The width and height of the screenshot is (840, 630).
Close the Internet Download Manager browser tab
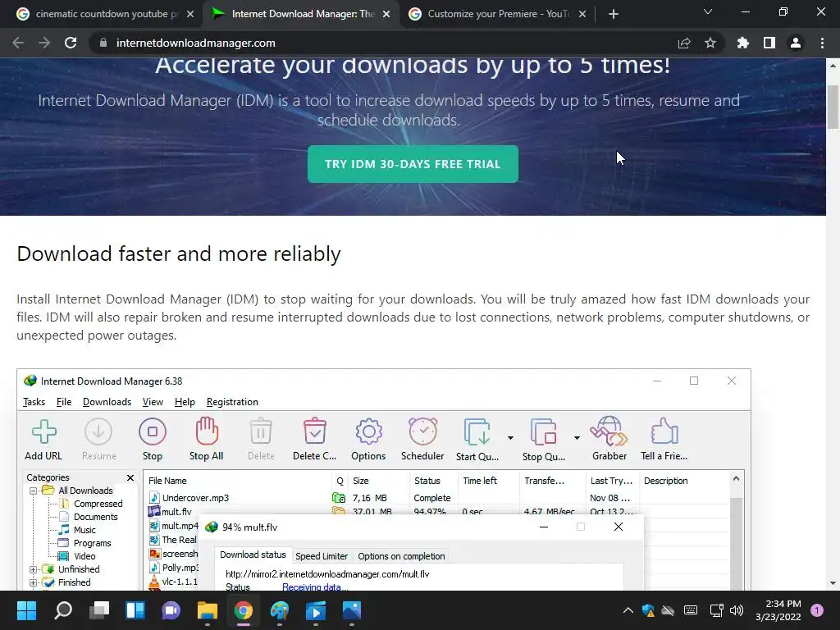(386, 14)
